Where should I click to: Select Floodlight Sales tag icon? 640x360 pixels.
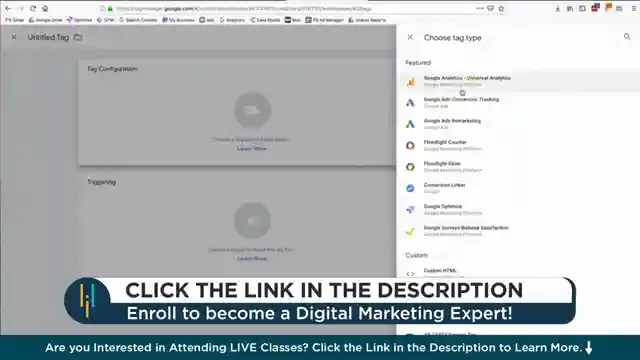(410, 167)
